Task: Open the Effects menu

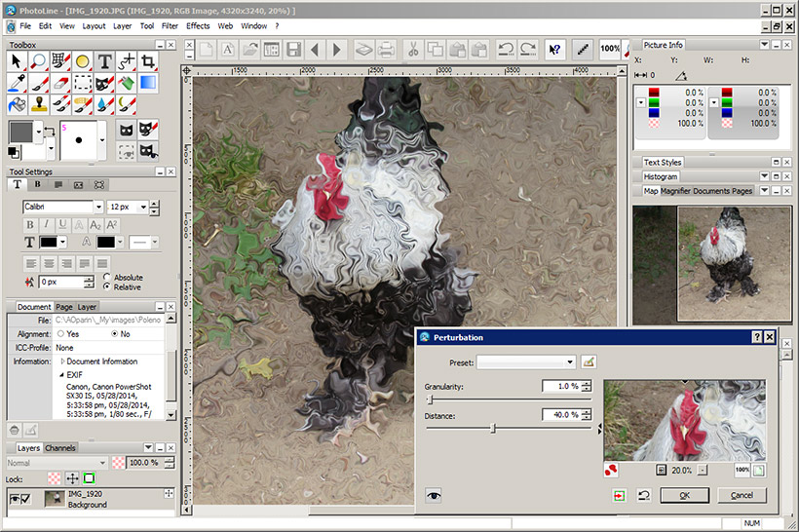Action: point(198,26)
